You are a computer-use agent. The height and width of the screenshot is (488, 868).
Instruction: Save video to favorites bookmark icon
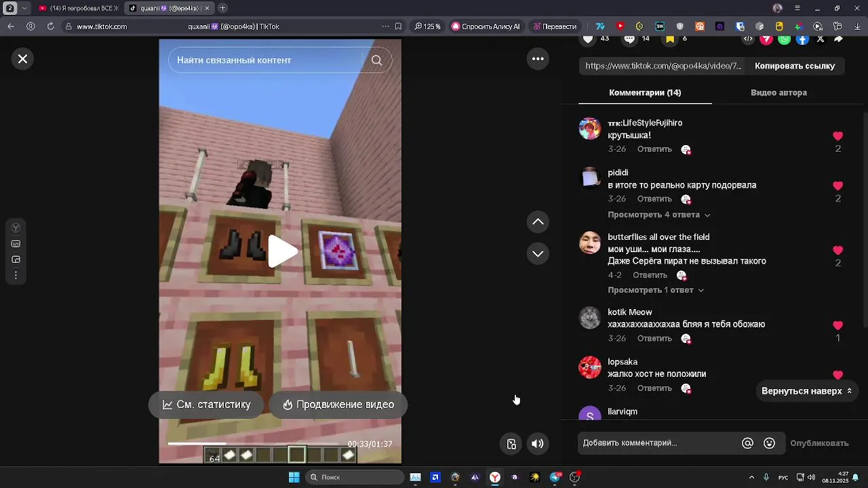point(670,39)
